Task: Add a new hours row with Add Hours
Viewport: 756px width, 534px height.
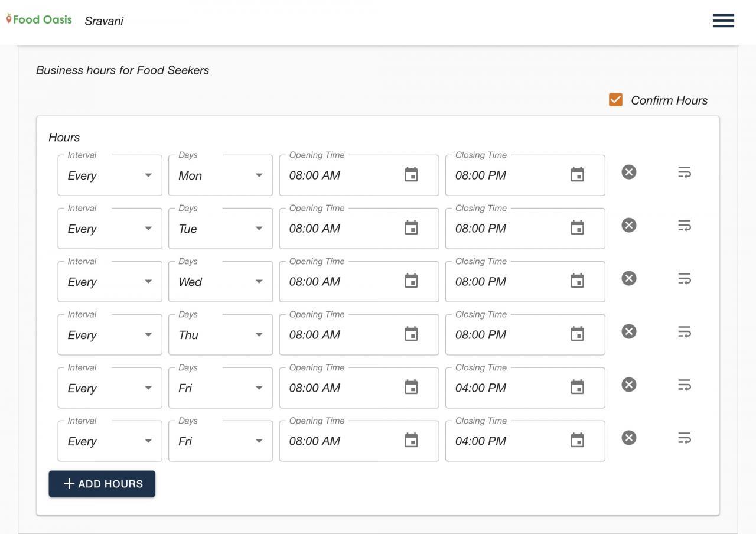Action: (x=102, y=484)
